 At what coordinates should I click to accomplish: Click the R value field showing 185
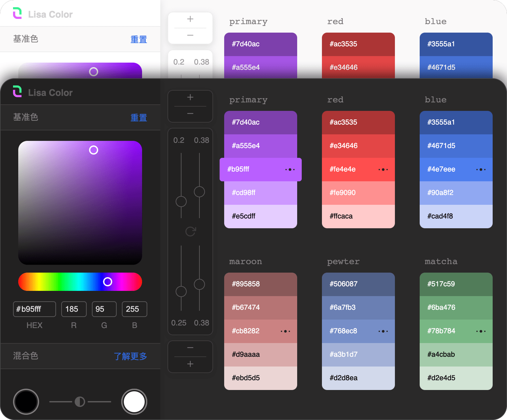coord(74,309)
